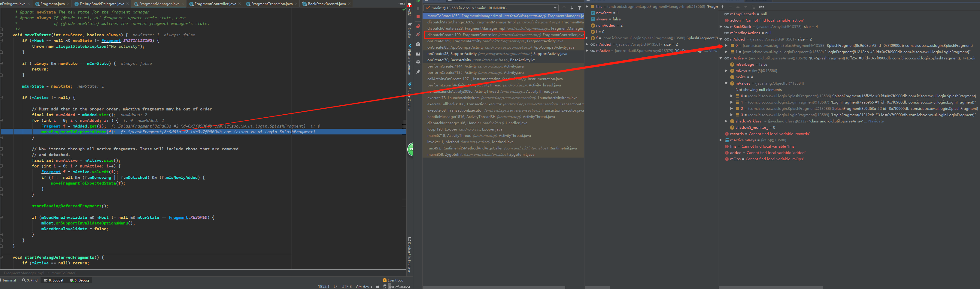Stop the debug session with red square
This screenshot has height=289, width=980.
click(418, 16)
